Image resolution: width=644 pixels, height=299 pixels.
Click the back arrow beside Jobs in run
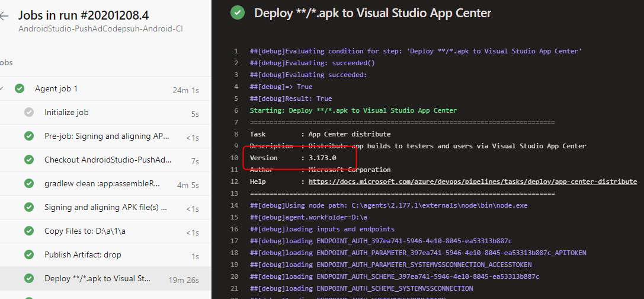pyautogui.click(x=4, y=16)
